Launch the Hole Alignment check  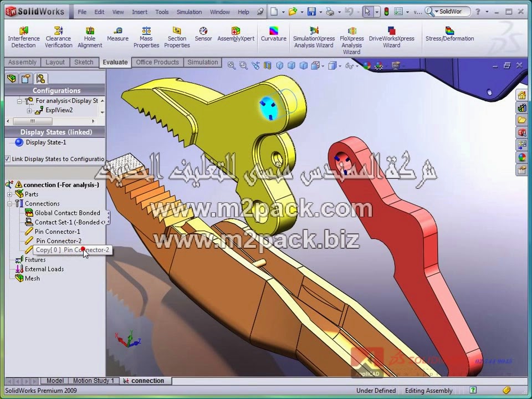click(x=90, y=37)
